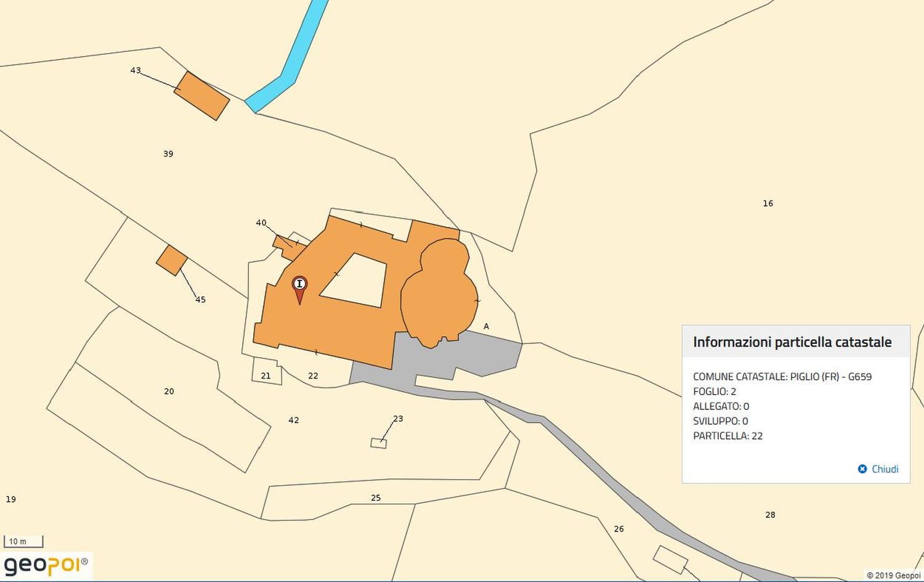Pick the small orange building at parcel 45
The height and width of the screenshot is (582, 924).
[x=172, y=260]
